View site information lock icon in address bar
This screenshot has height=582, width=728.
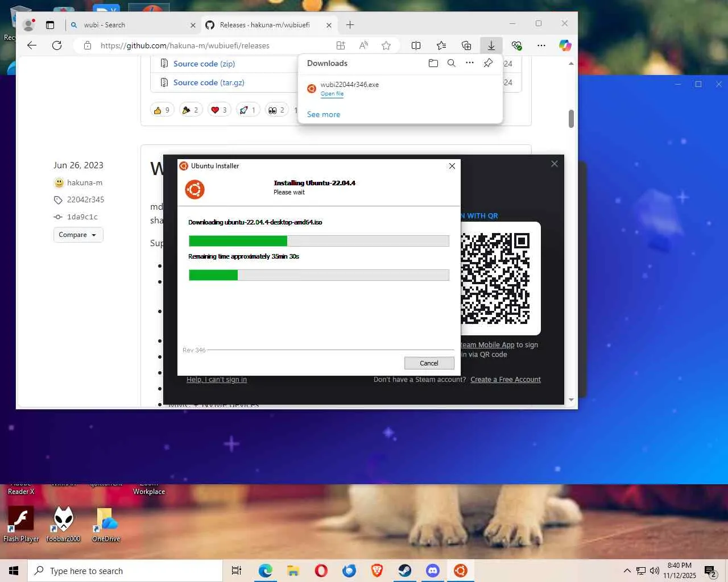coord(88,45)
